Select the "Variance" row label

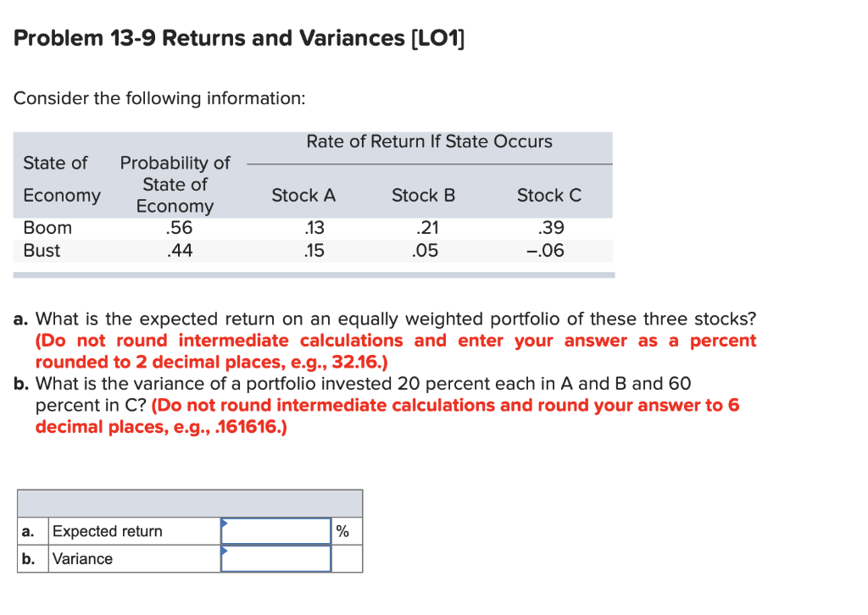pyautogui.click(x=82, y=558)
